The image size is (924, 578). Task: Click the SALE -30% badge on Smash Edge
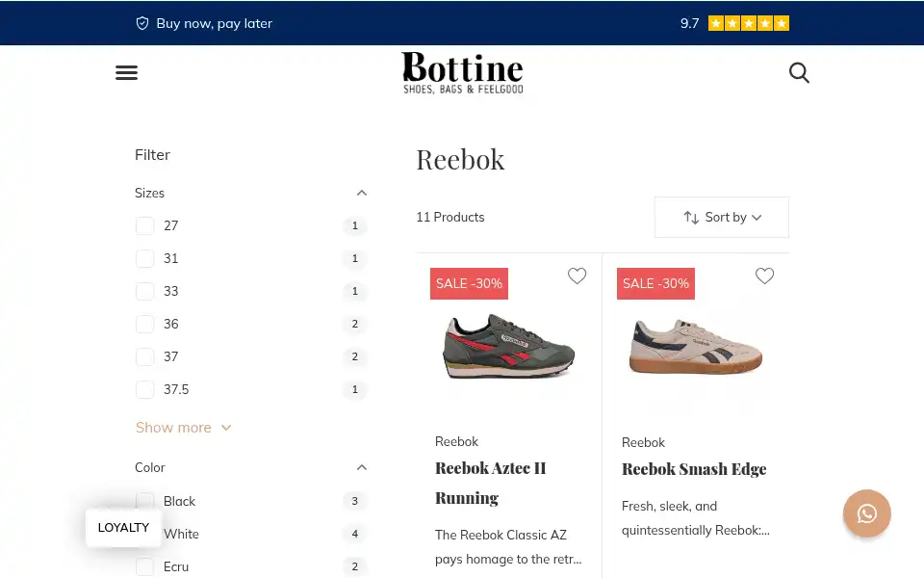(655, 283)
